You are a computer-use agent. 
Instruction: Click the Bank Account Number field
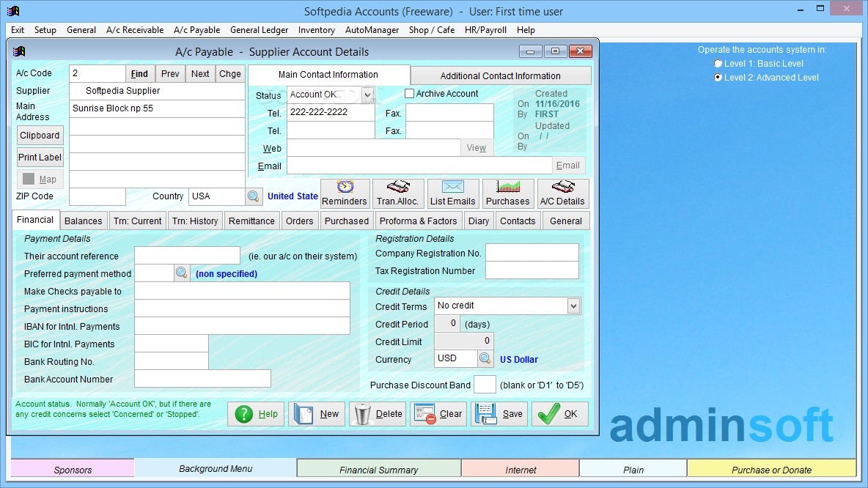click(202, 379)
